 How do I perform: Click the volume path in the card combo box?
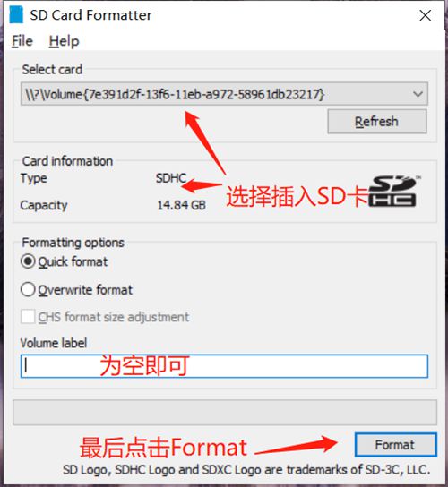pyautogui.click(x=175, y=94)
